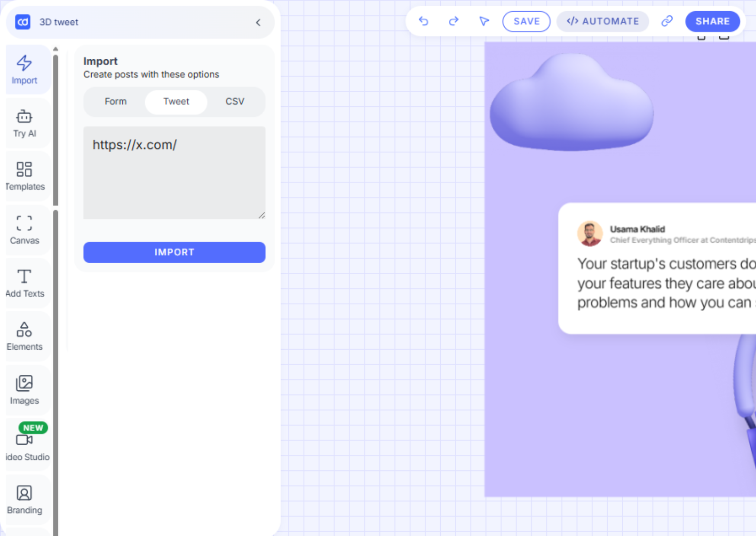The width and height of the screenshot is (756, 536).
Task: Open the Images panel
Action: pos(25,389)
